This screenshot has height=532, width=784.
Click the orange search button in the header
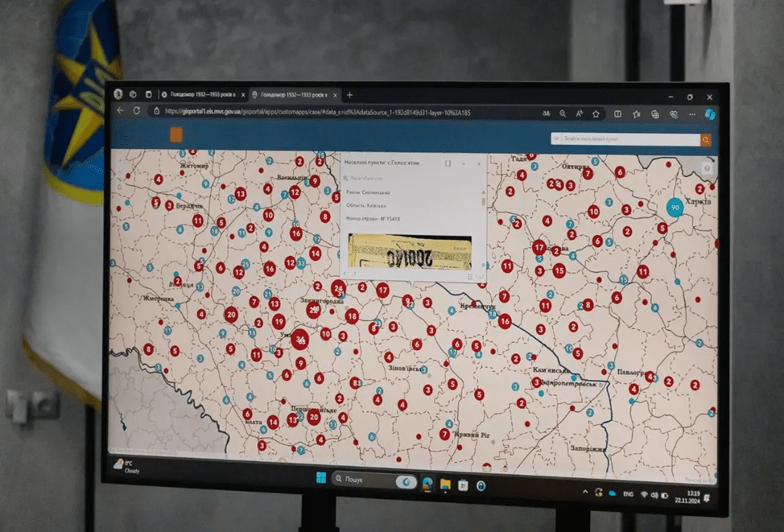click(x=706, y=140)
